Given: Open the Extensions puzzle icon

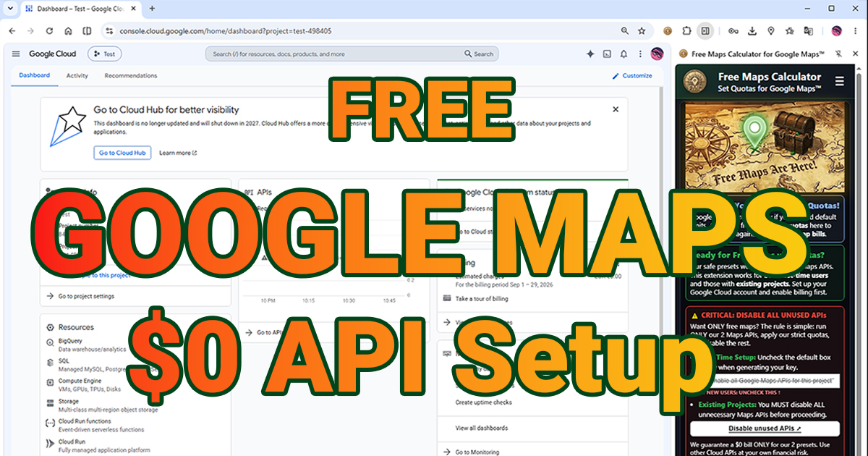Looking at the screenshot, I should [x=686, y=30].
